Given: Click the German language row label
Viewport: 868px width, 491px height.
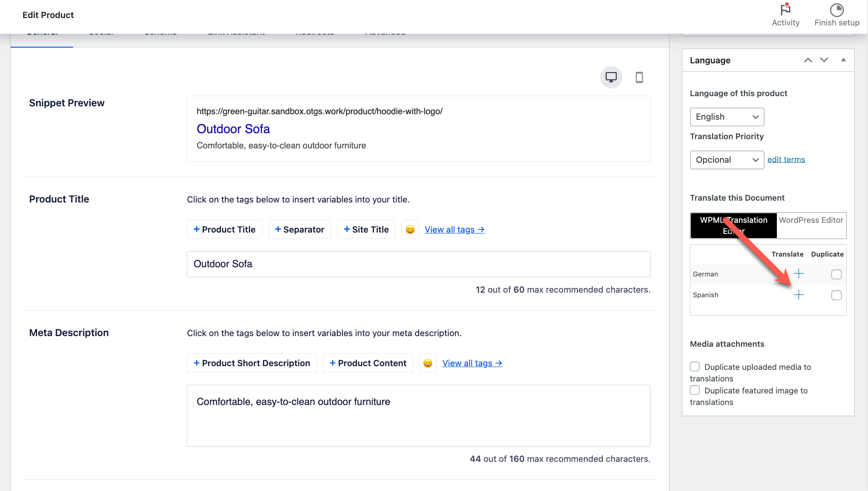Looking at the screenshot, I should 705,274.
